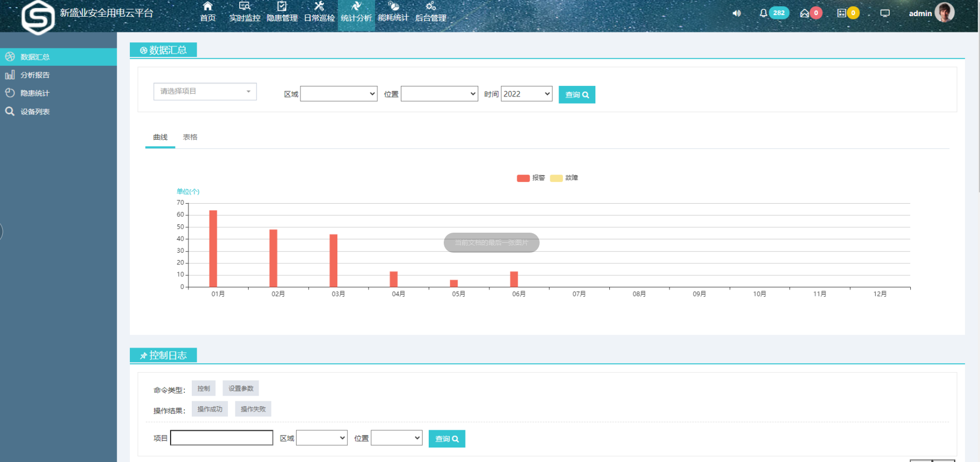Click the 06月 alarm bar

click(x=514, y=279)
